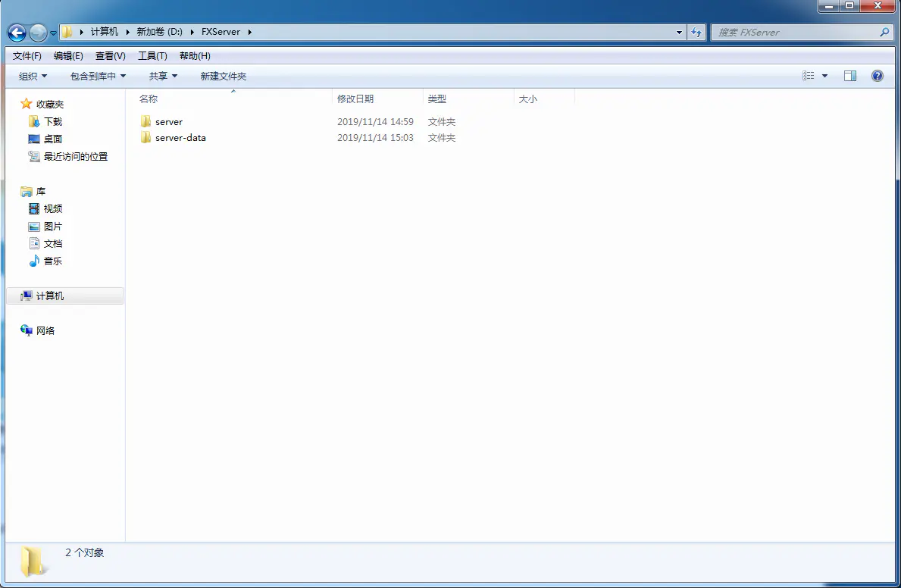Image resolution: width=901 pixels, height=588 pixels.
Task: Open the 图片 library
Action: click(x=53, y=227)
